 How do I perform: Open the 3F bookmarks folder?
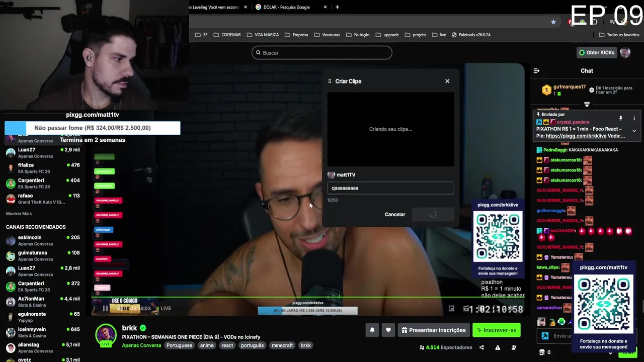(201, 35)
